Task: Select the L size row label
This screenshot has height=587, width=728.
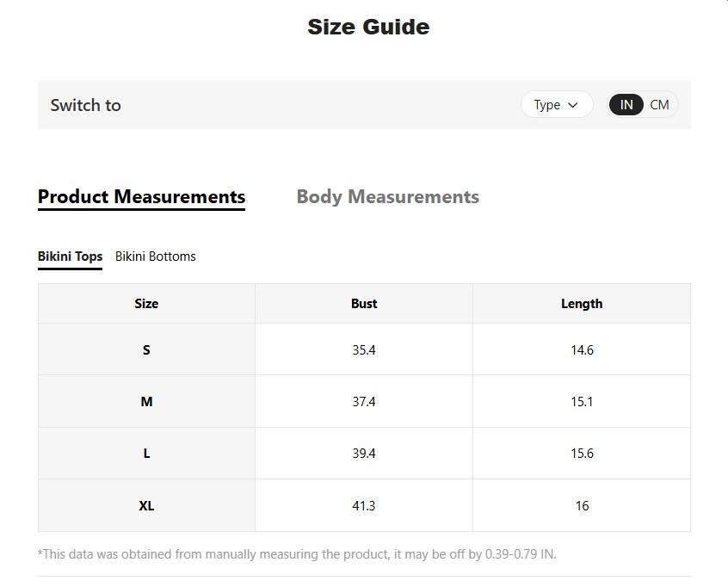Action: coord(146,454)
